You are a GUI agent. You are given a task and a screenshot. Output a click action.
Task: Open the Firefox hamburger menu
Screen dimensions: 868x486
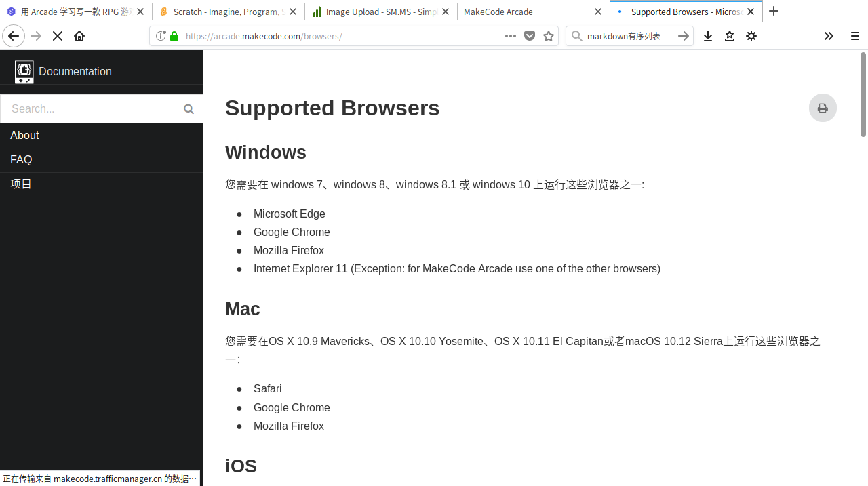tap(855, 36)
